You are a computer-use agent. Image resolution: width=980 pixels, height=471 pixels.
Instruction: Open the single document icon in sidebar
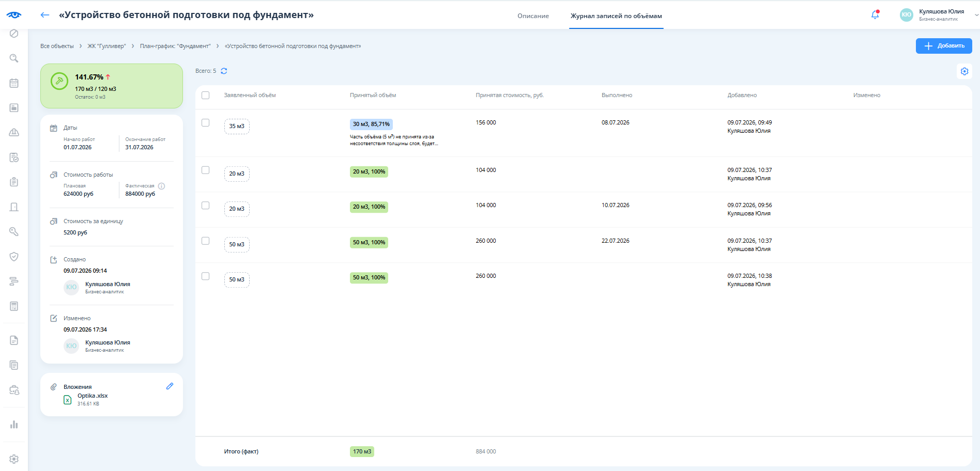14,340
